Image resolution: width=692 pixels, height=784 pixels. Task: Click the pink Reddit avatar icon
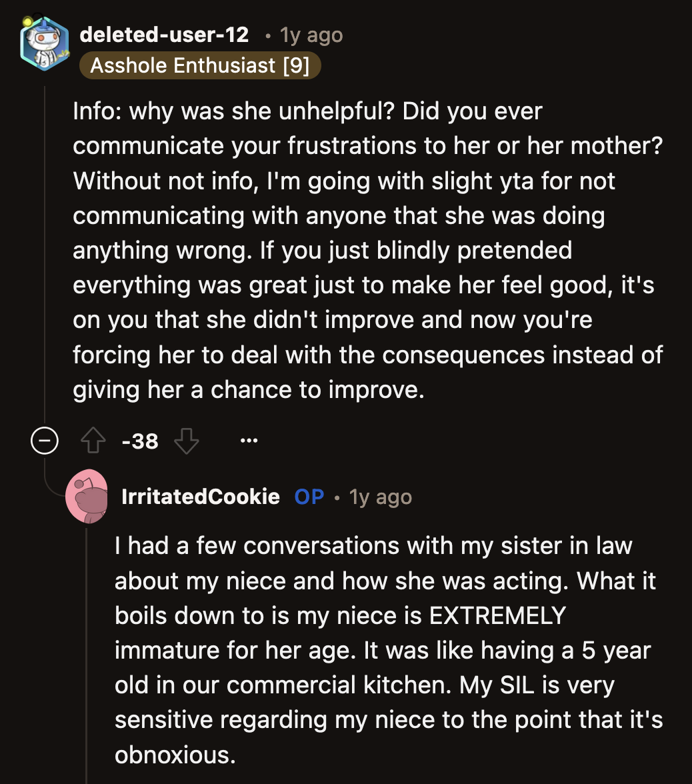click(x=87, y=497)
